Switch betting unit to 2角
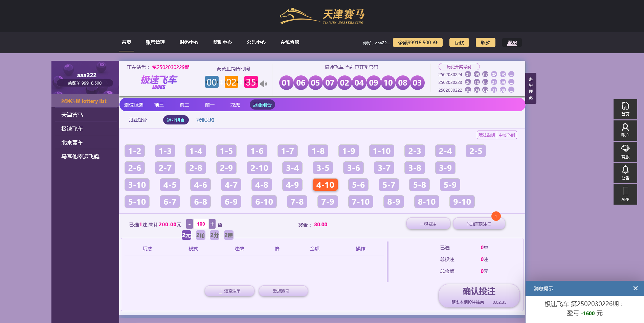644x323 pixels. [200, 235]
